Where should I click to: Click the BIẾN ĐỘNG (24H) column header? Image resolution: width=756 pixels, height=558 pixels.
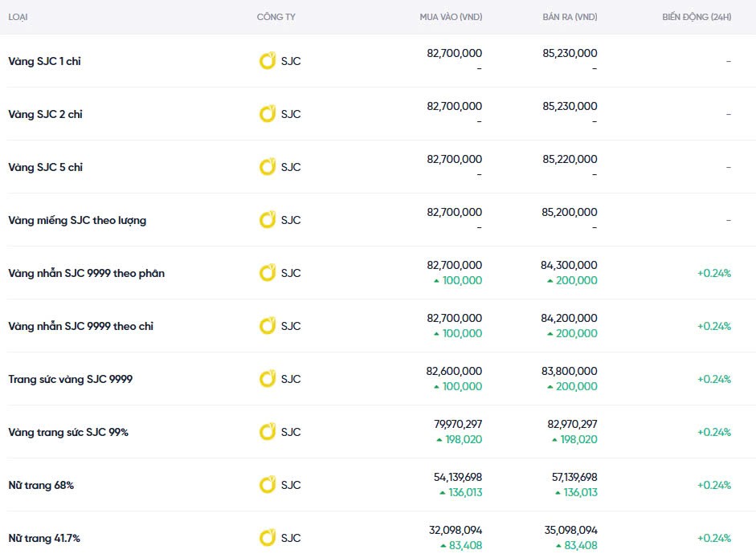coord(697,17)
